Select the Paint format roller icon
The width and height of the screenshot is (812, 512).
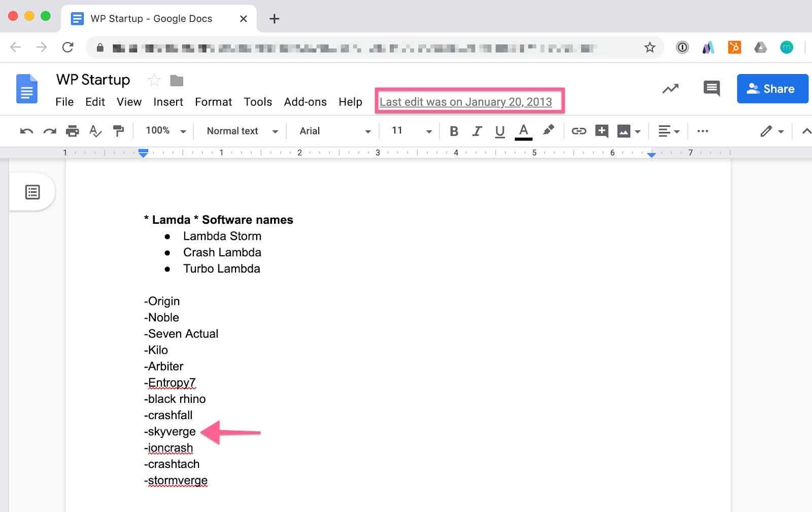(119, 131)
